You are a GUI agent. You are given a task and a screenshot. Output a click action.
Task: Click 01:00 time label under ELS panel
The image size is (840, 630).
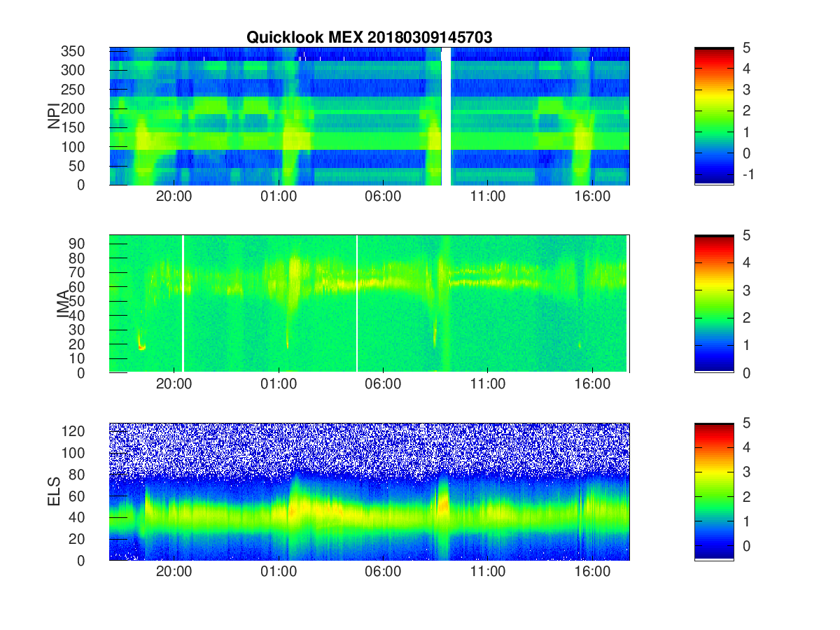[279, 572]
